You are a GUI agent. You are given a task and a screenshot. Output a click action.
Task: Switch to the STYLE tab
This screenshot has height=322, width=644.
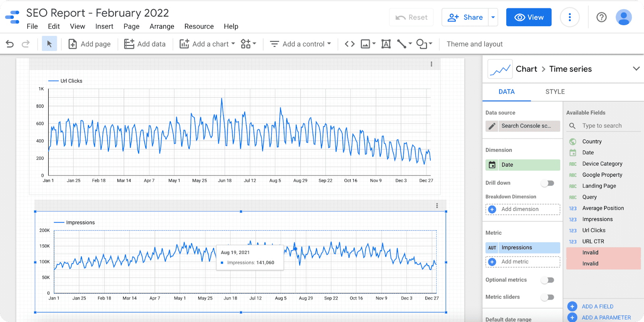pyautogui.click(x=555, y=92)
